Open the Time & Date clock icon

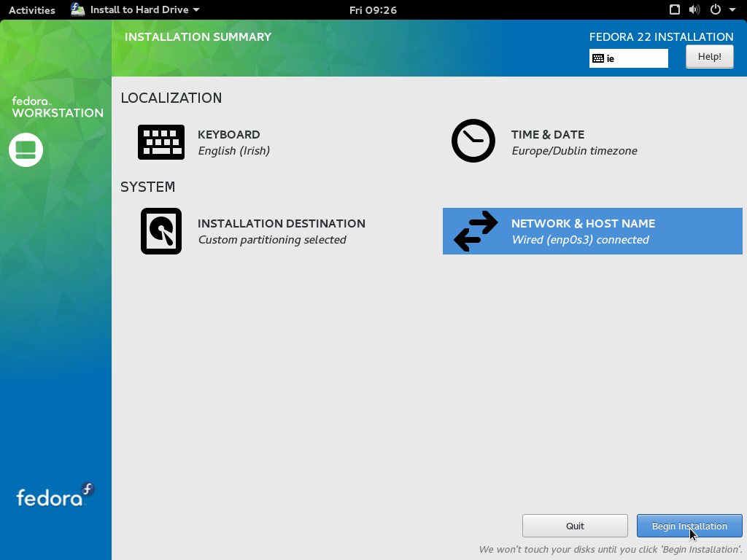pos(473,141)
